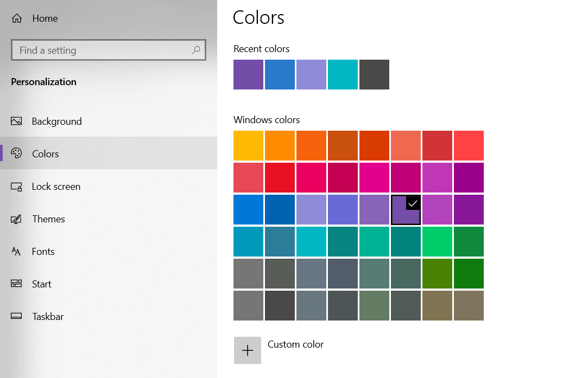Select the gray first swatch in fifth row
This screenshot has height=378, width=588.
[248, 273]
